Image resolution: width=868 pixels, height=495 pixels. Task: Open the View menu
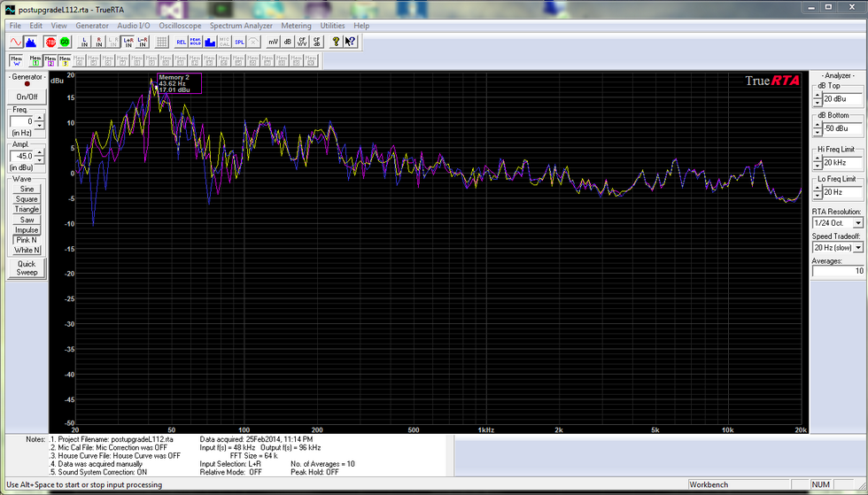58,26
